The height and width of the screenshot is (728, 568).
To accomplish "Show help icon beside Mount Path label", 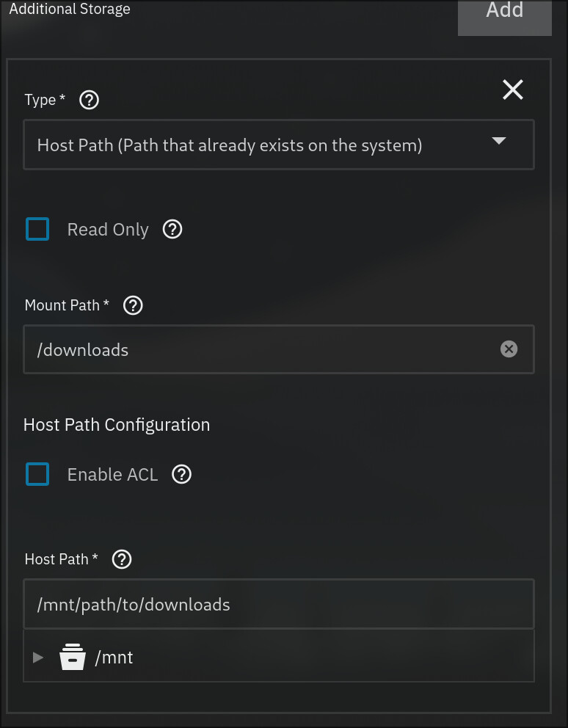I will pos(133,305).
